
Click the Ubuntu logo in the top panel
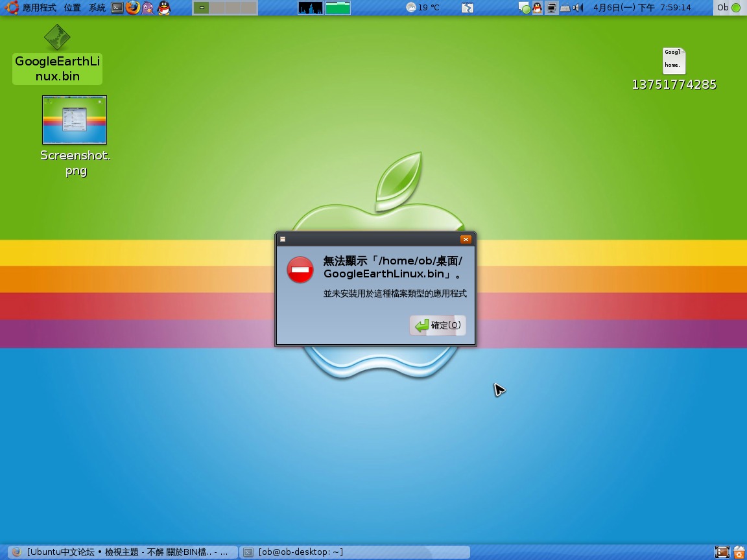pos(12,7)
